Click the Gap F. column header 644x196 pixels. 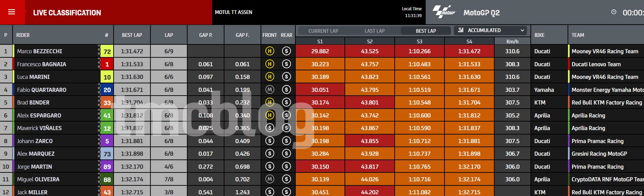(x=243, y=35)
